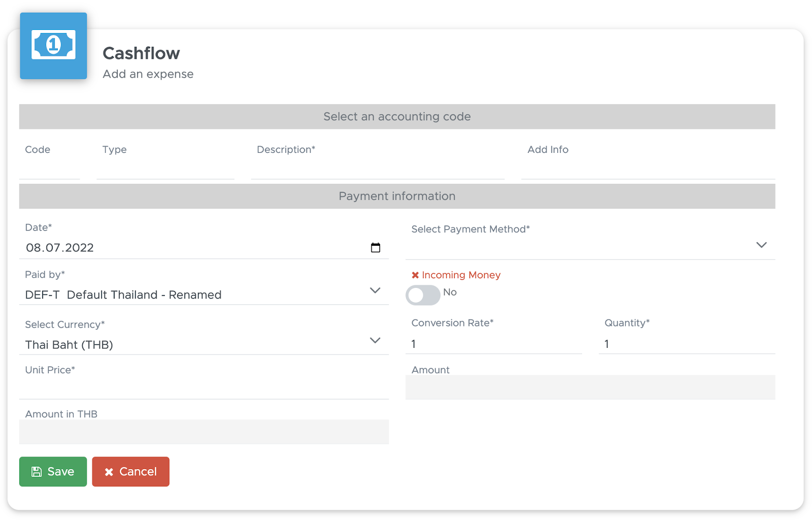Click the Conversion Rate field

pyautogui.click(x=494, y=344)
